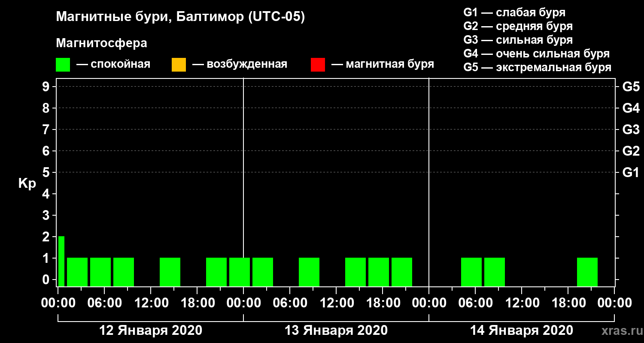Click the 'G4' label on the right axis
Image resolution: width=644 pixels, height=343 pixels.
click(631, 108)
